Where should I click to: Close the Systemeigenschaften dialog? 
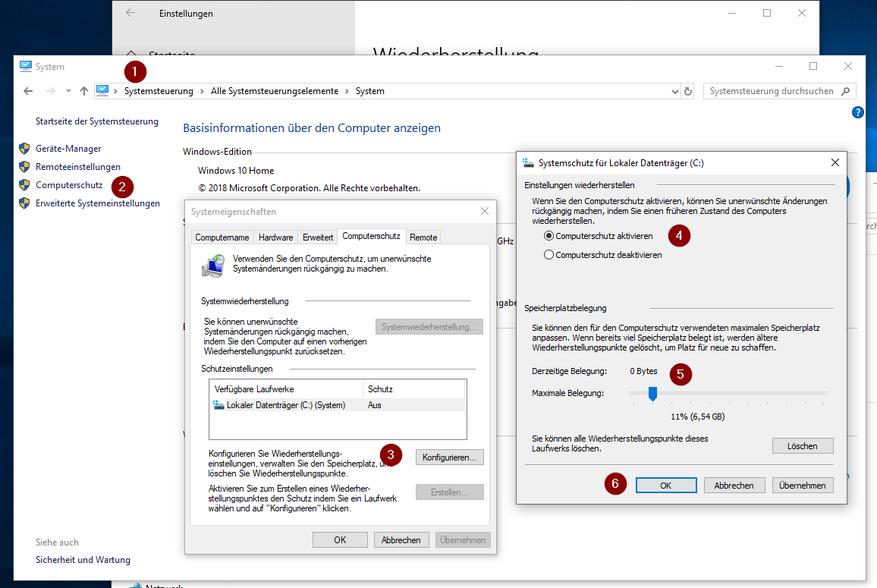tap(484, 211)
